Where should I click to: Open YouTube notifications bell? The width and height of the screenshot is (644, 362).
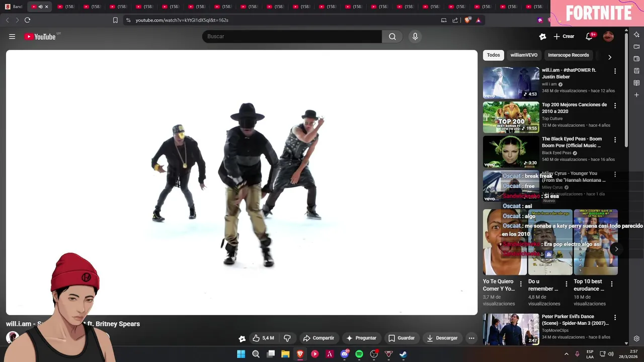(x=589, y=36)
